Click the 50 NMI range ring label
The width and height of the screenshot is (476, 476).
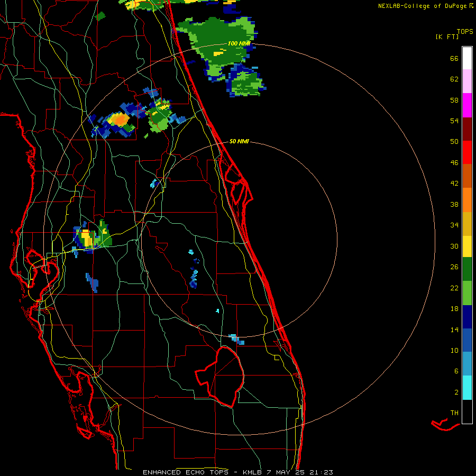tap(239, 141)
